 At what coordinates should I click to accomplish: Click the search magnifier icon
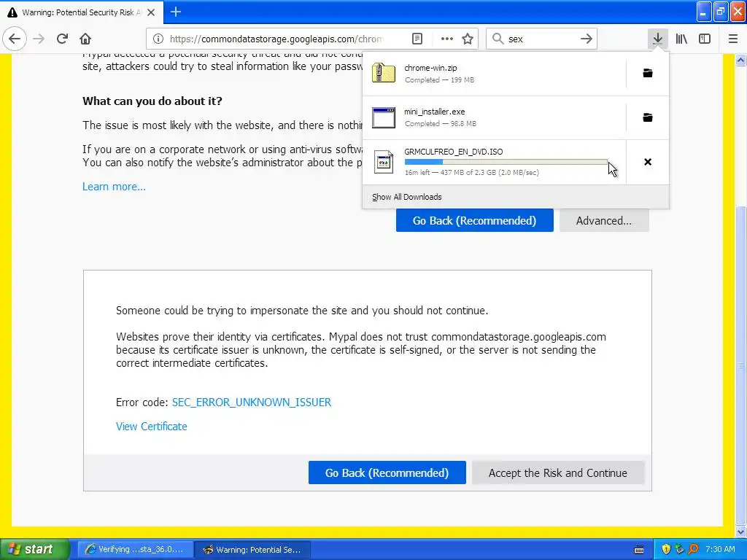[x=498, y=39]
